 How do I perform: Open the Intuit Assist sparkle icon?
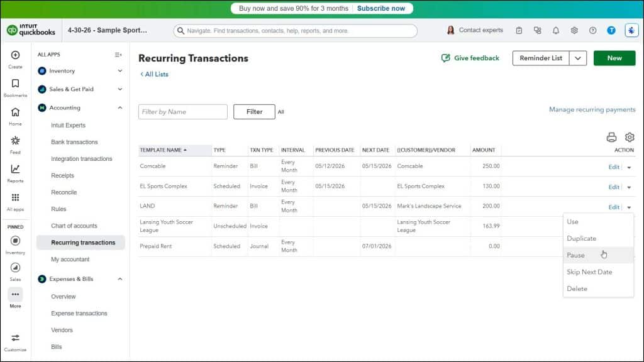[631, 30]
